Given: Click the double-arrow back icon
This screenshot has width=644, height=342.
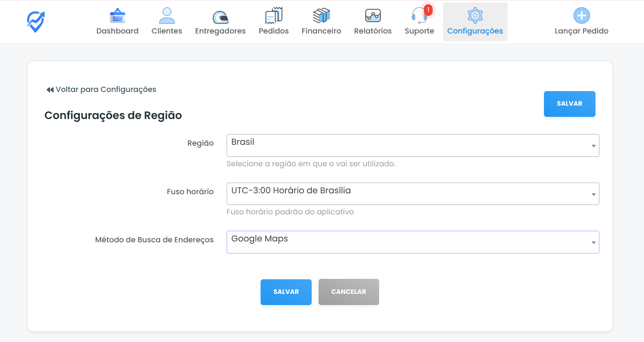Looking at the screenshot, I should click(50, 90).
